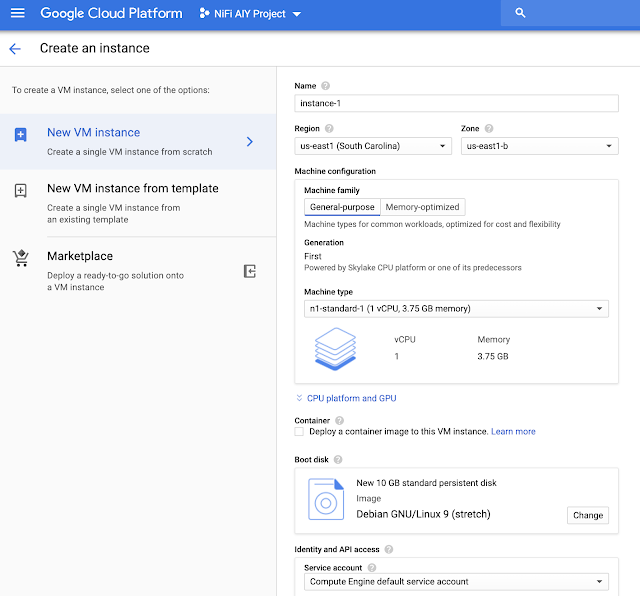
Task: Switch to the Memory-optimized machine family tab
Action: (x=423, y=207)
